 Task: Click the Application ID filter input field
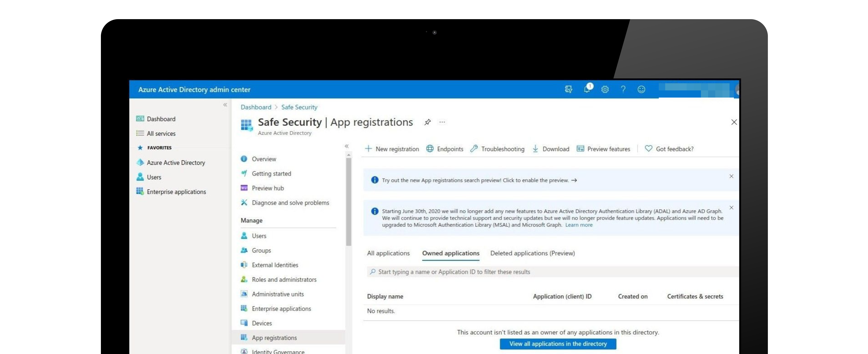pyautogui.click(x=550, y=272)
